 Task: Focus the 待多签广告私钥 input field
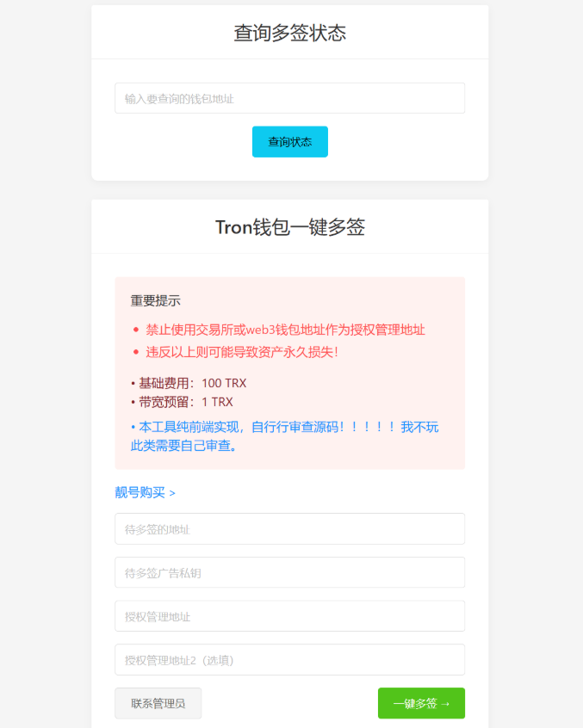(x=290, y=572)
